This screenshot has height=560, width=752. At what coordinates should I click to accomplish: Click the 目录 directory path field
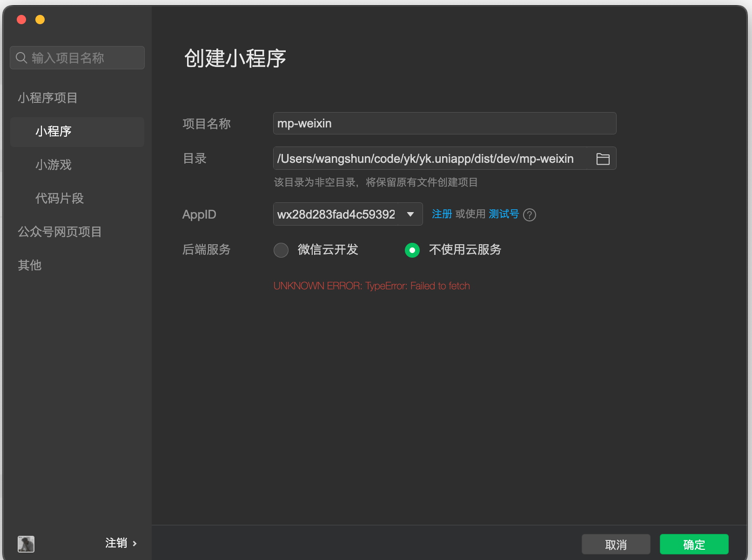[444, 158]
